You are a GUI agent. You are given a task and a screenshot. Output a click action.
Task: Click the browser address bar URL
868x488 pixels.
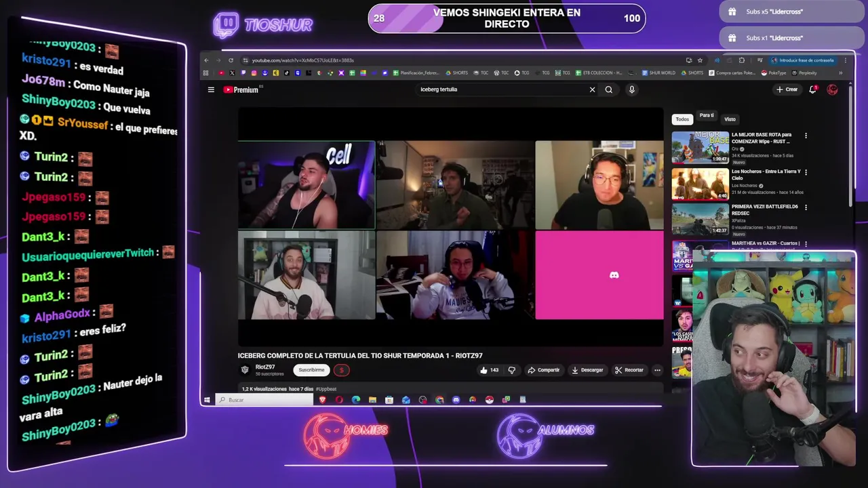(x=302, y=60)
